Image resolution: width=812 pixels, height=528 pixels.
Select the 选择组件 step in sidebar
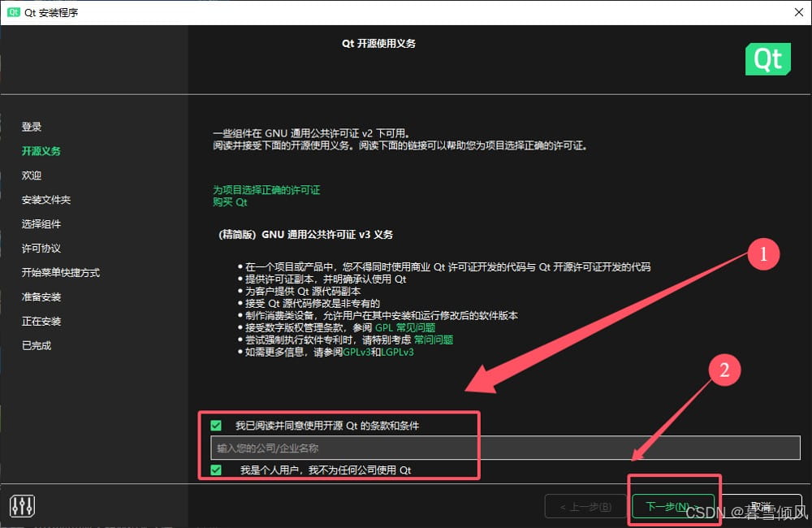[41, 224]
